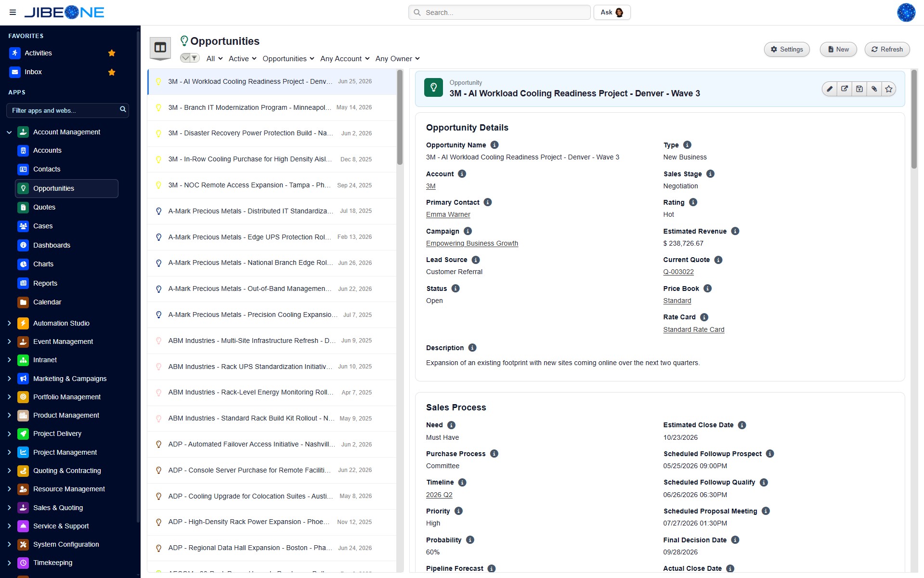Screen dimensions: 924x578
Task: Open Quotes from the sidebar
Action: click(44, 208)
